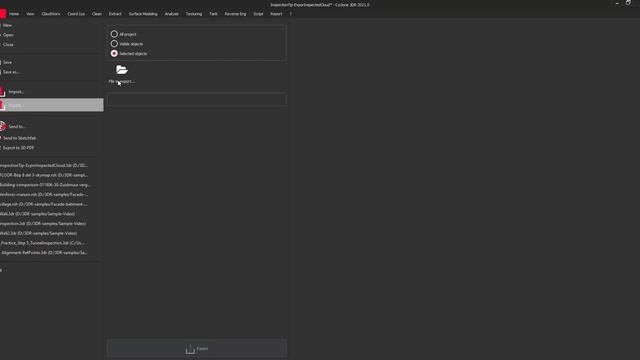
Task: Choose Close in the file menu
Action: pos(8,44)
